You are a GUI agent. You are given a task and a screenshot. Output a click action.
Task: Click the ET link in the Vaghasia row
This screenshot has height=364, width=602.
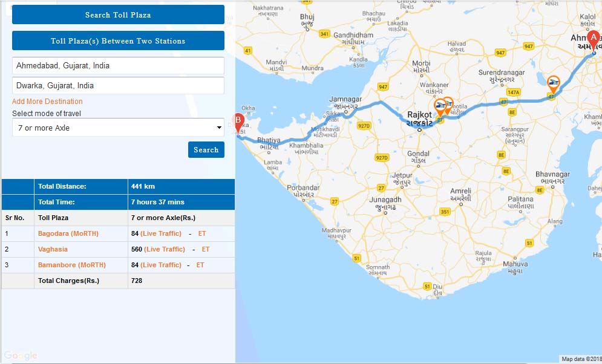pos(206,249)
